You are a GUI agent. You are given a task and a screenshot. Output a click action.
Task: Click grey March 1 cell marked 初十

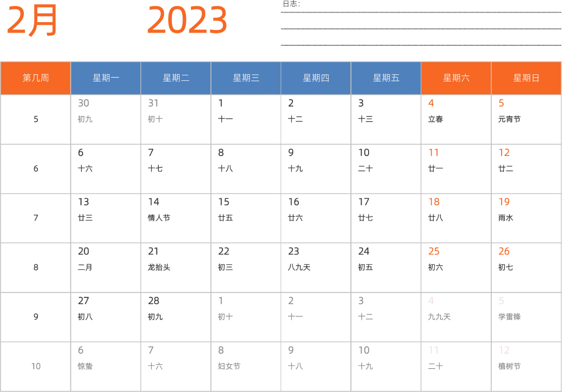[246, 317]
